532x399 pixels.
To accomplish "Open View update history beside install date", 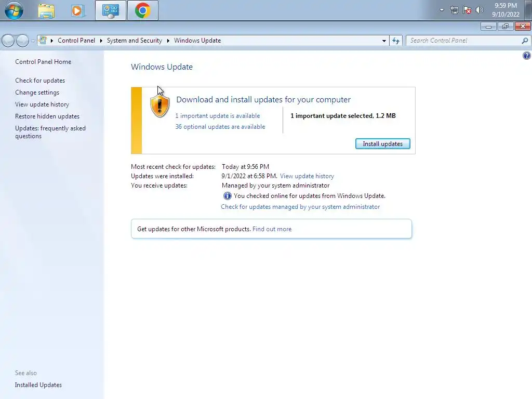I will point(307,176).
